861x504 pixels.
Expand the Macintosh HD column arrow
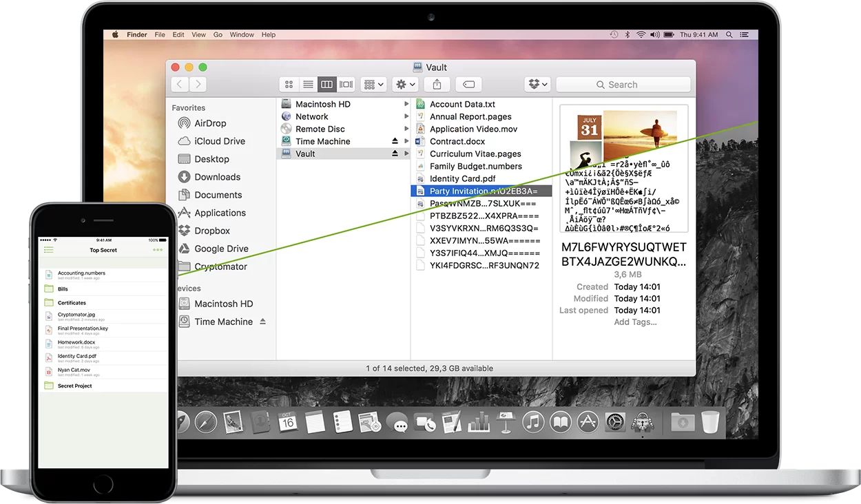tap(406, 104)
